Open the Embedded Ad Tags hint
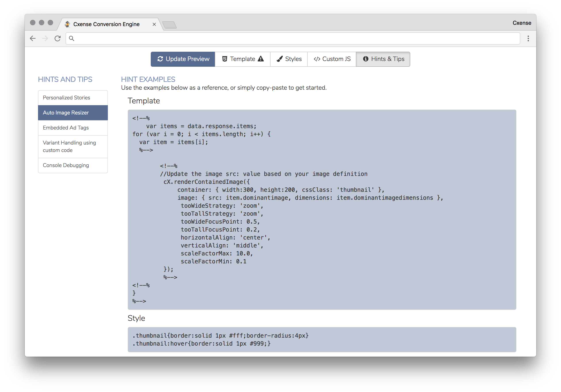This screenshot has height=392, width=561. 73,128
